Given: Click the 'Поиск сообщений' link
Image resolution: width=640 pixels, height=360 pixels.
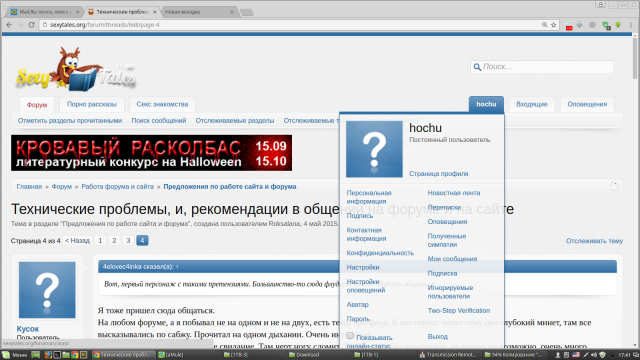Looking at the screenshot, I should point(159,120).
